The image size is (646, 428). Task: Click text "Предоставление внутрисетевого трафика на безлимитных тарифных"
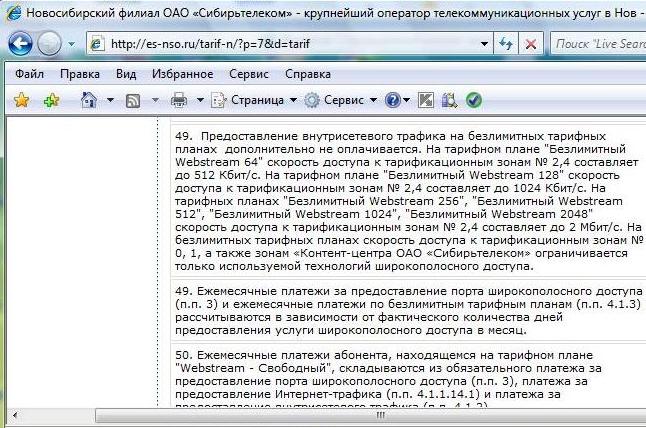tap(404, 136)
